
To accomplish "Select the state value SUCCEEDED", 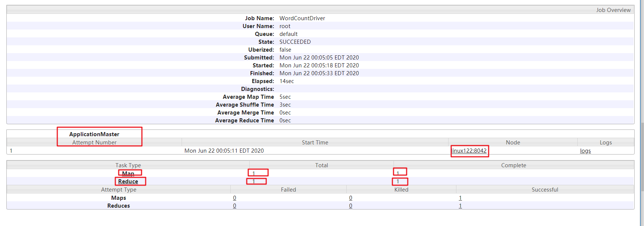I will (x=295, y=42).
